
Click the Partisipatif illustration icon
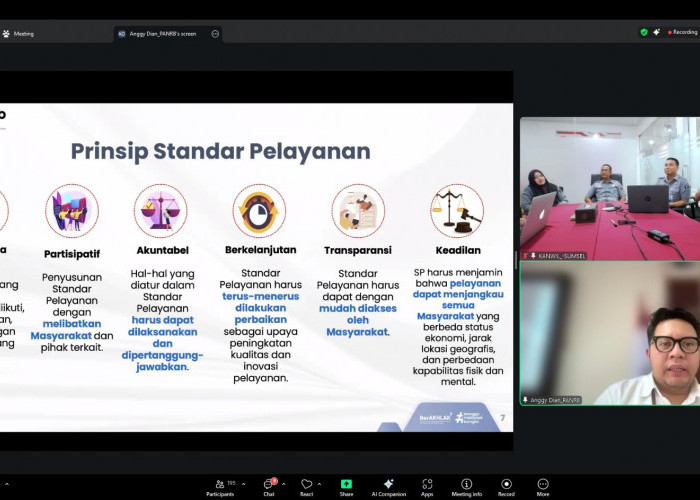pos(71,211)
